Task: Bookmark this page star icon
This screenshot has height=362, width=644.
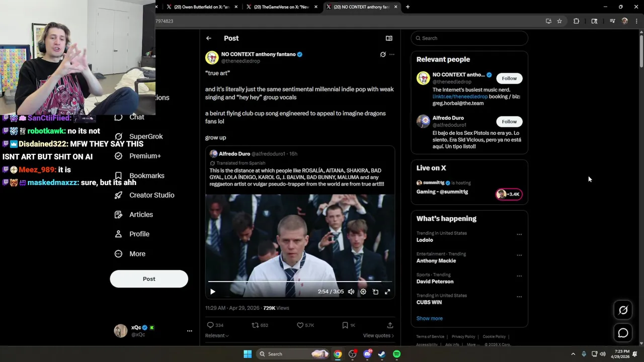Action: 559,21
